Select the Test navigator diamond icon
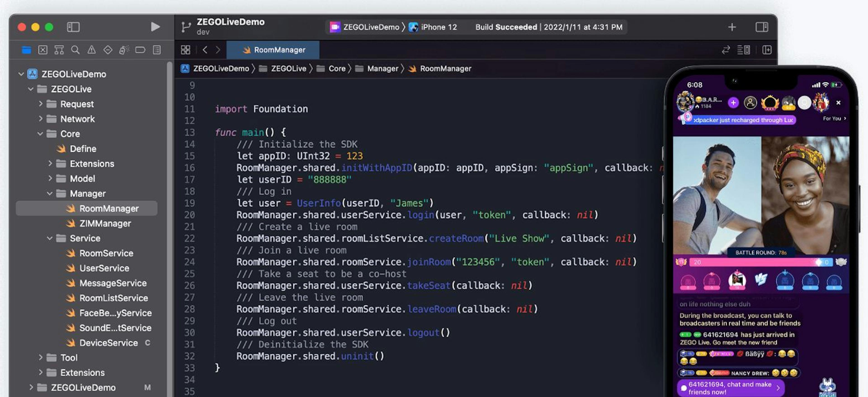 coord(108,50)
